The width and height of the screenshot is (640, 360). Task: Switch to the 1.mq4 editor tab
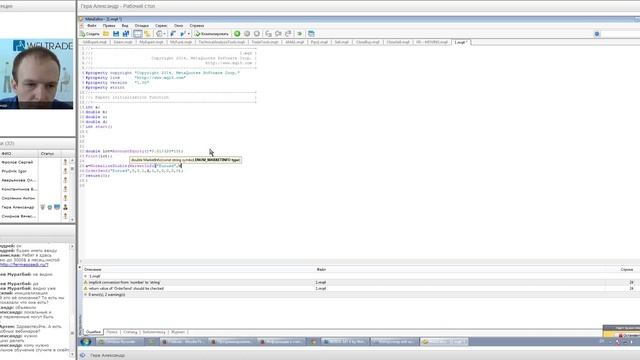[460, 42]
